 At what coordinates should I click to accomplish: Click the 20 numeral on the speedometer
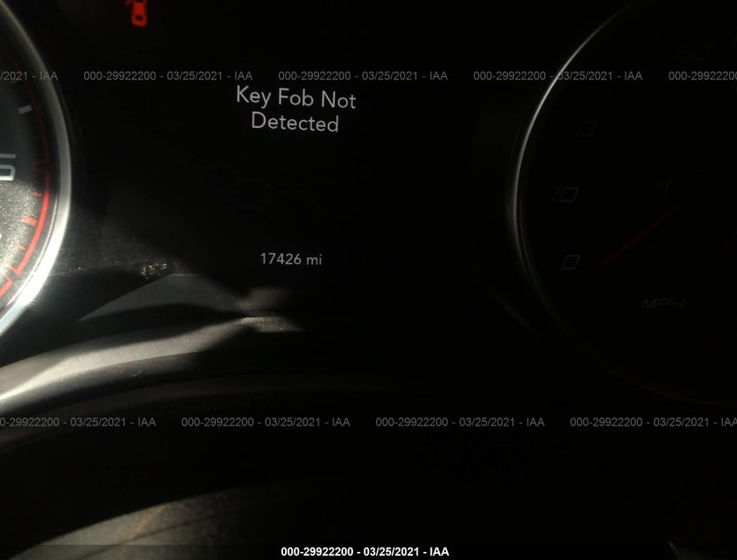pyautogui.click(x=564, y=194)
